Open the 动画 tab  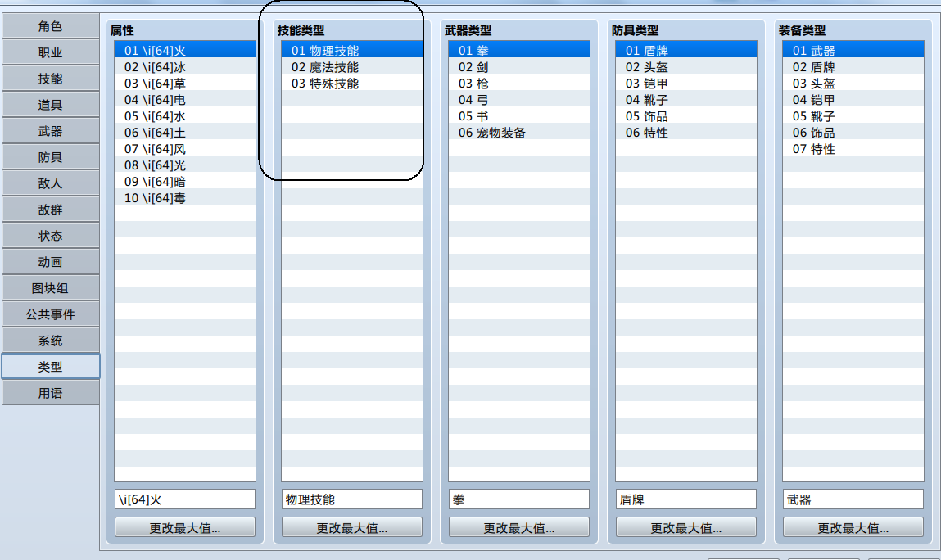coord(51,262)
